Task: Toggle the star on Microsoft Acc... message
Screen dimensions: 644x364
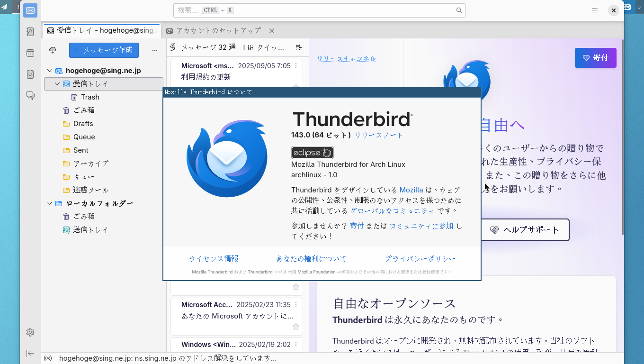Action: 296,327
